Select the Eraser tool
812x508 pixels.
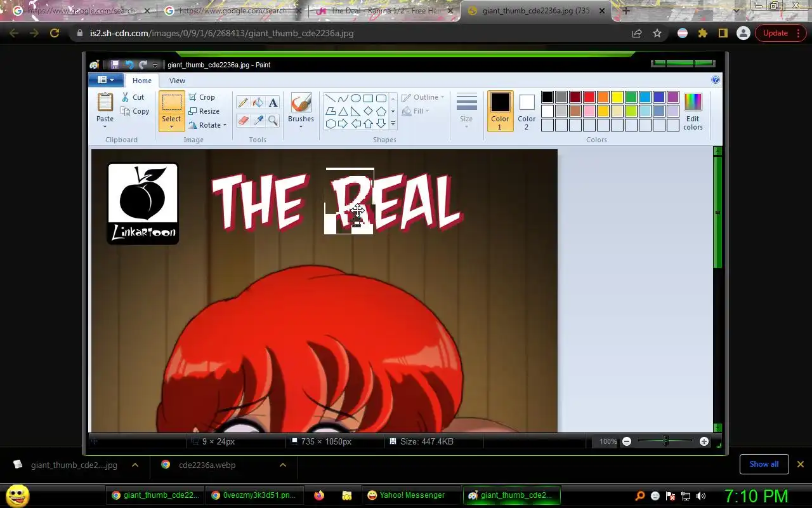[x=242, y=120]
